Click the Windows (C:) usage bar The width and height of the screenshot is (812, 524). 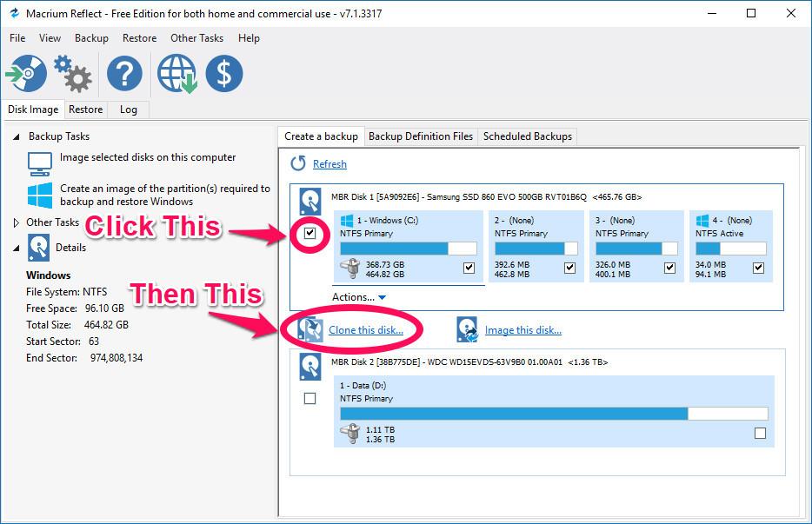tap(408, 249)
